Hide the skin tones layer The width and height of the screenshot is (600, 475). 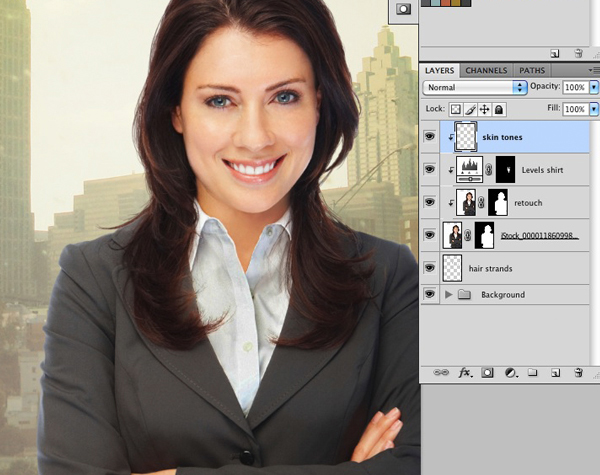[x=430, y=136]
